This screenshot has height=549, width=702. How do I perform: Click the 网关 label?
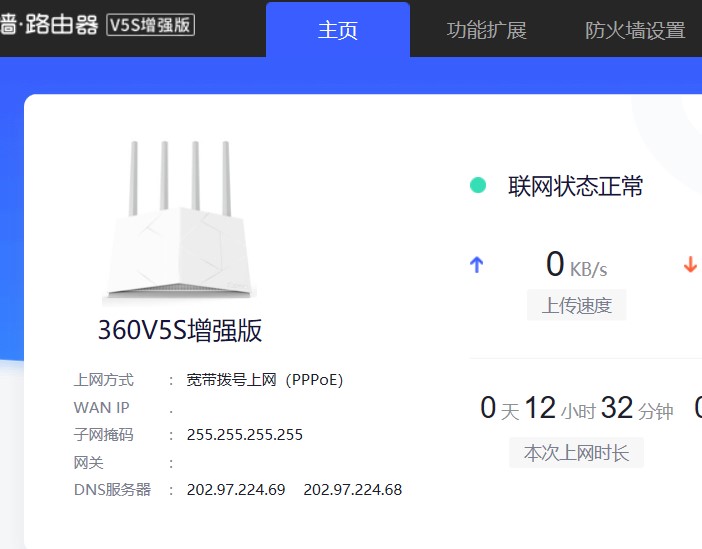(x=89, y=462)
